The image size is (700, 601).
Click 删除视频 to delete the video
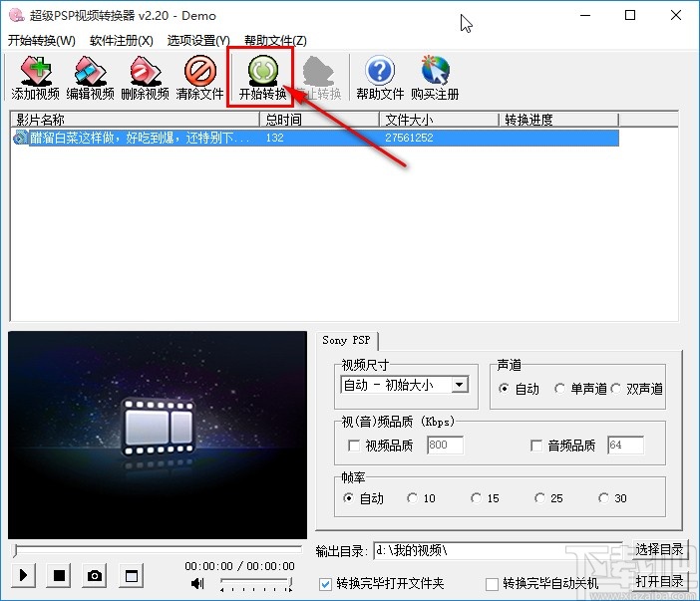(x=146, y=77)
